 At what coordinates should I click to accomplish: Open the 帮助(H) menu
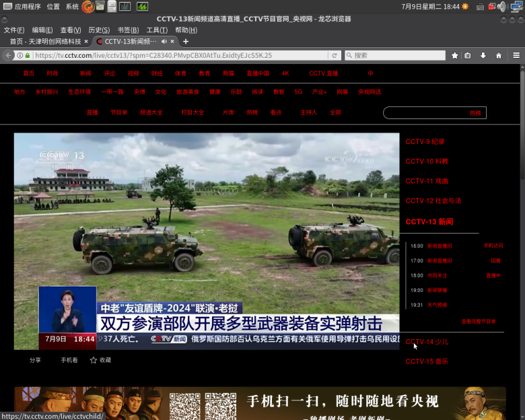coord(186,30)
